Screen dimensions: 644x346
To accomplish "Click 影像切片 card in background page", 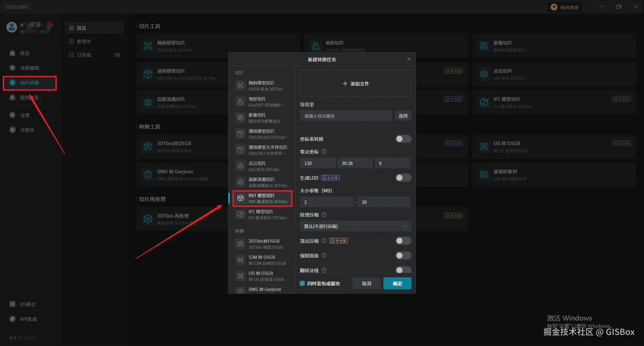I will 554,46.
